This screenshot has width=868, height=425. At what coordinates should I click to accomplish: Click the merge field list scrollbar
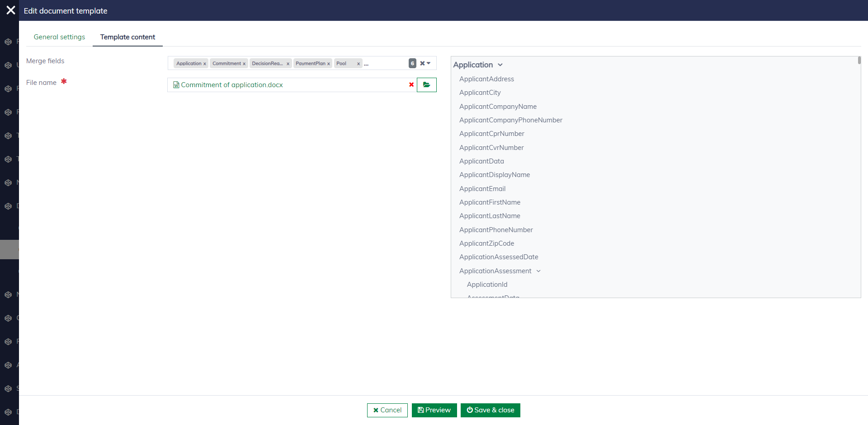pos(859,61)
